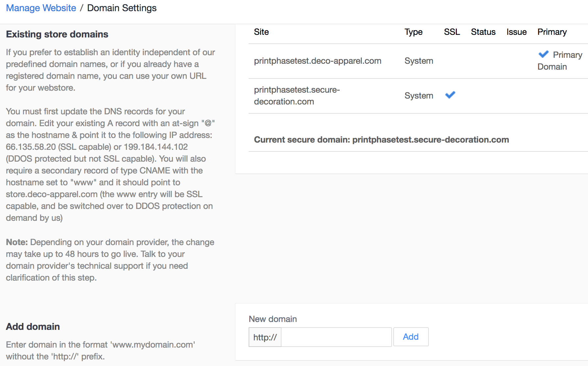Click the Add domain section heading
The image size is (588, 366).
pyautogui.click(x=33, y=327)
